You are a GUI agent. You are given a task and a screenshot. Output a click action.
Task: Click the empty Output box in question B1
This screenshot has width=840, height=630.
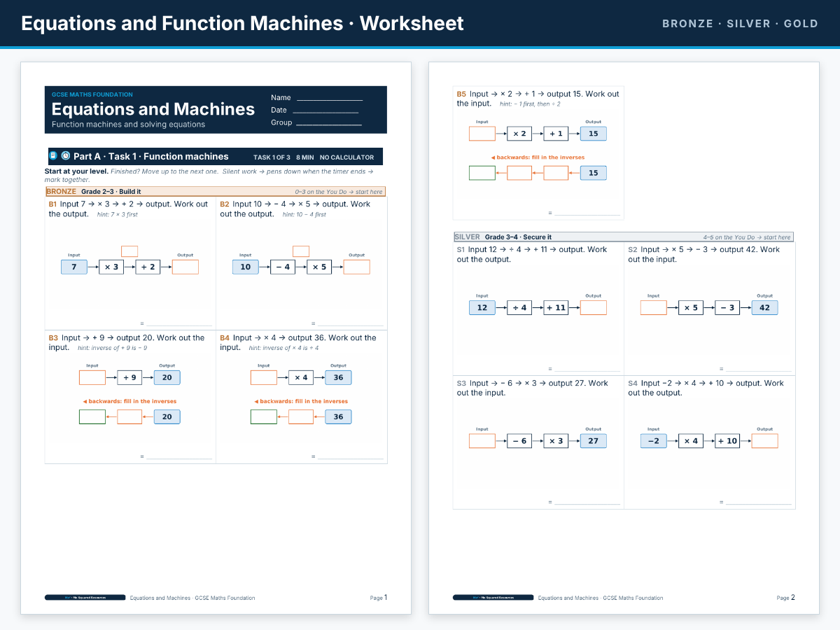point(185,267)
